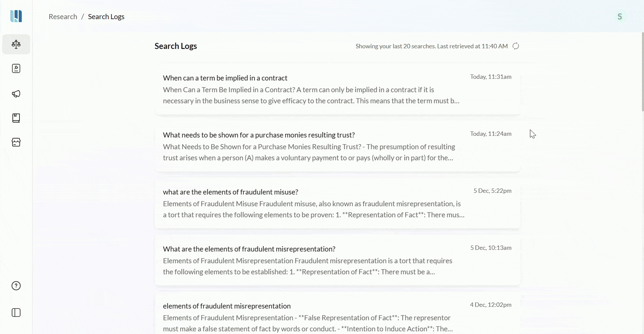Viewport: 644px width, 334px height.
Task: Open the book library sidebar icon
Action: click(16, 118)
